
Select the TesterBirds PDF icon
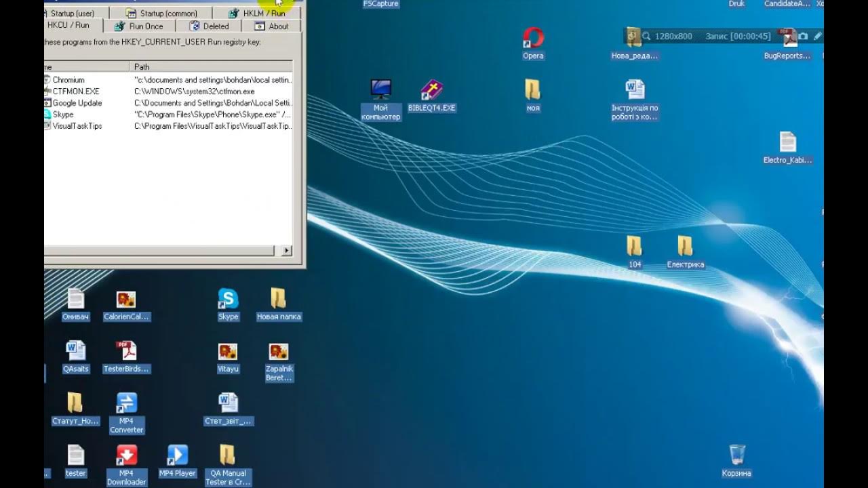[126, 357]
